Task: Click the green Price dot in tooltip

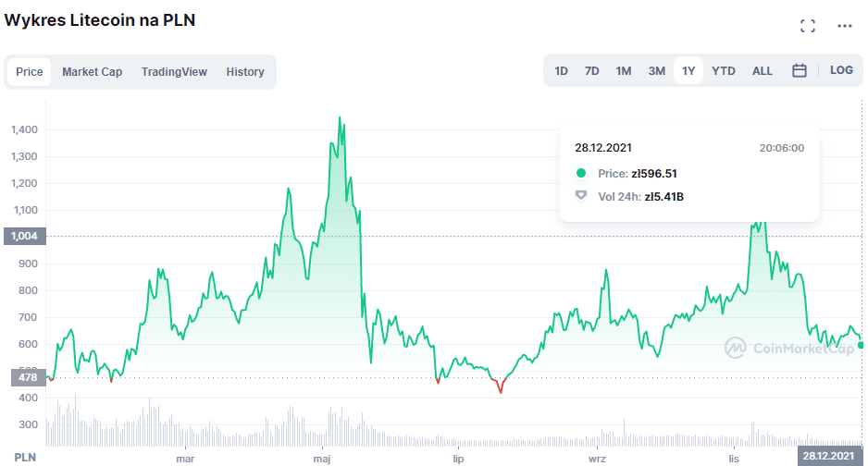Action: [581, 173]
